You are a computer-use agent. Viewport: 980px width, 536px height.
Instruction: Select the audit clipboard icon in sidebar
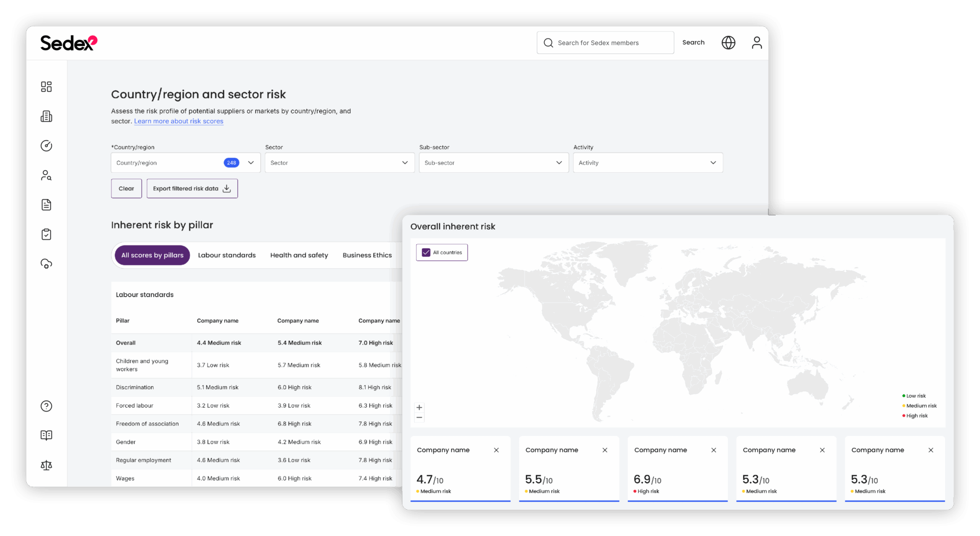coord(46,234)
